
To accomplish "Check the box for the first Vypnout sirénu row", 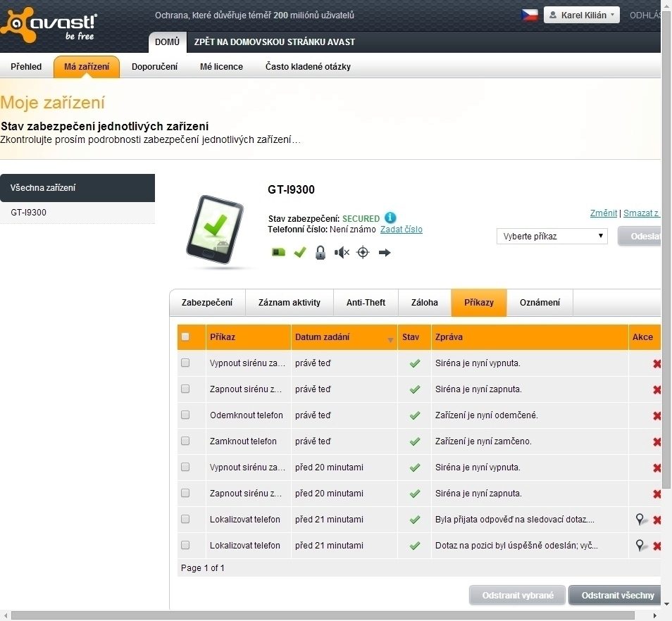I will tap(185, 363).
